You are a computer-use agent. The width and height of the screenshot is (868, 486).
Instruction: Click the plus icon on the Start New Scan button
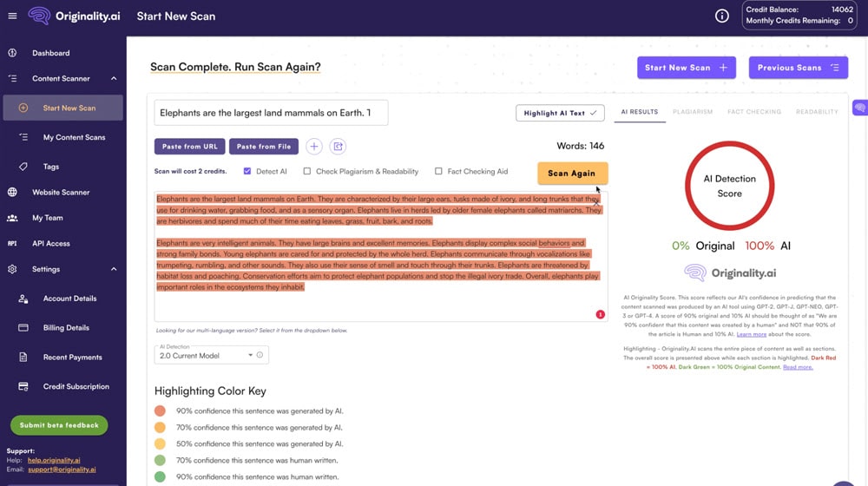tap(724, 68)
